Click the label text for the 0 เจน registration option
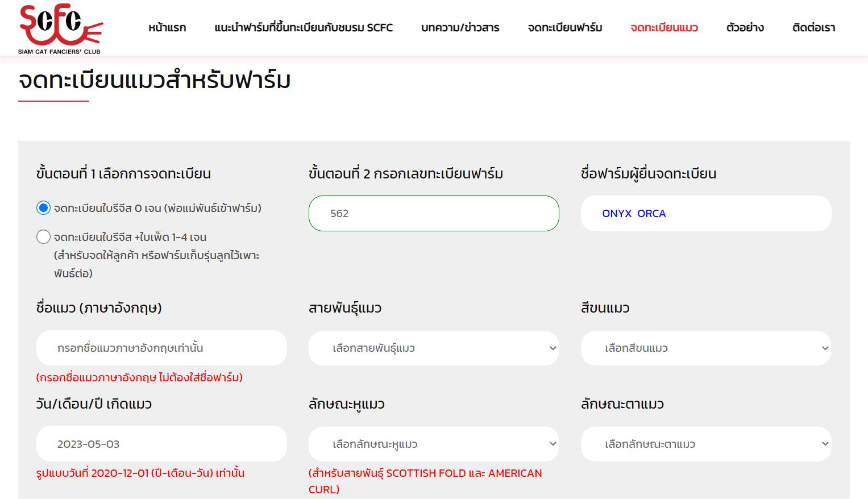 tap(157, 209)
